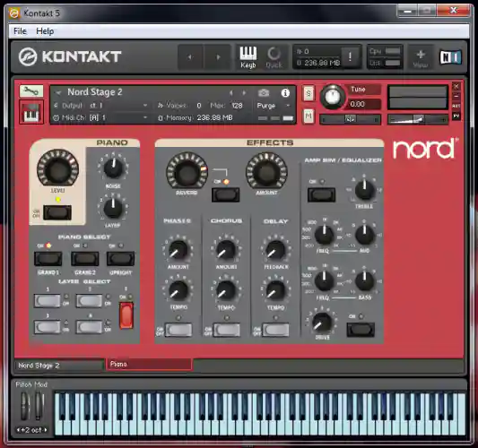Click the previous arrow in Kontakt header
This screenshot has width=478, height=448.
click(190, 57)
